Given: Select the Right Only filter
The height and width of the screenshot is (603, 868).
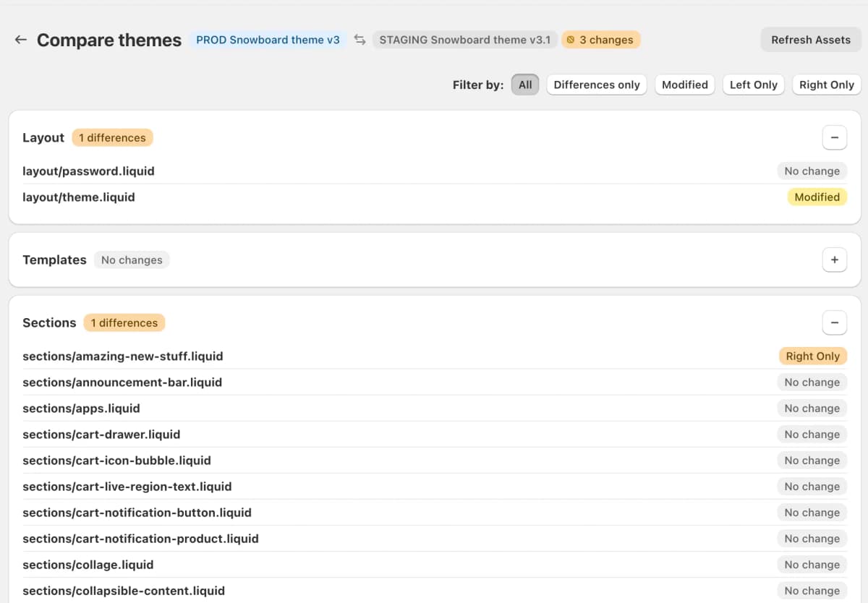Looking at the screenshot, I should coord(826,85).
